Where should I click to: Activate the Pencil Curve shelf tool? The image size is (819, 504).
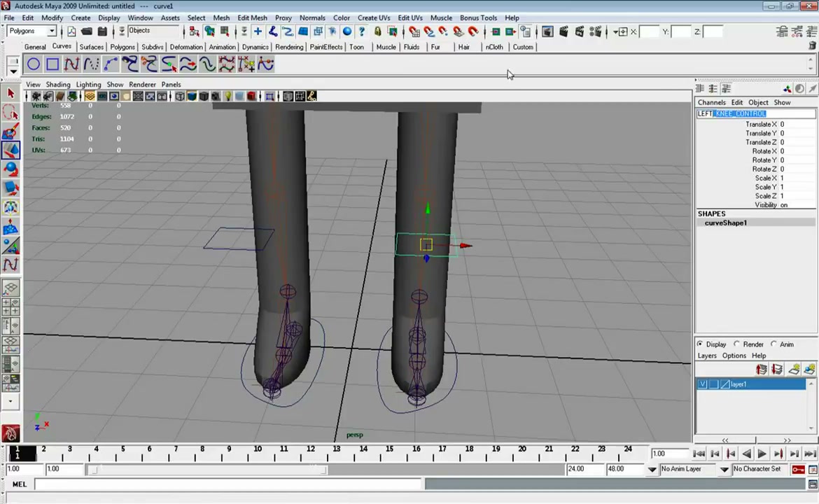[92, 64]
